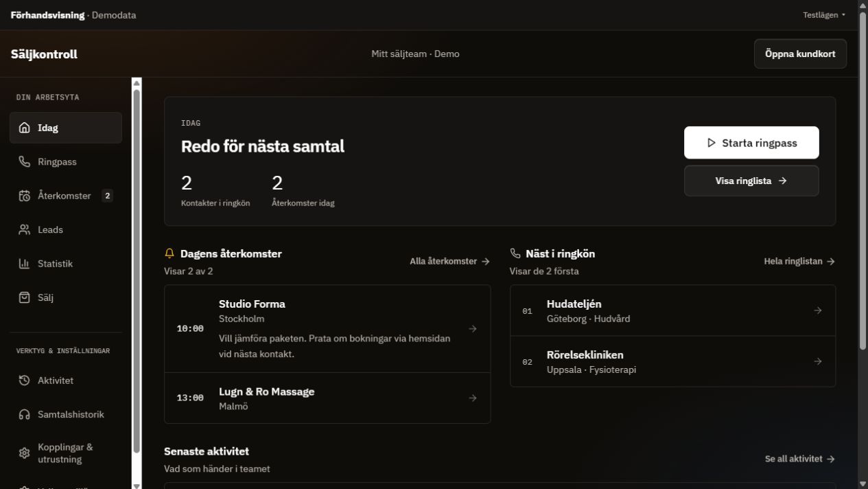
Task: Click the Återkomster calendar-clock icon
Action: point(25,196)
